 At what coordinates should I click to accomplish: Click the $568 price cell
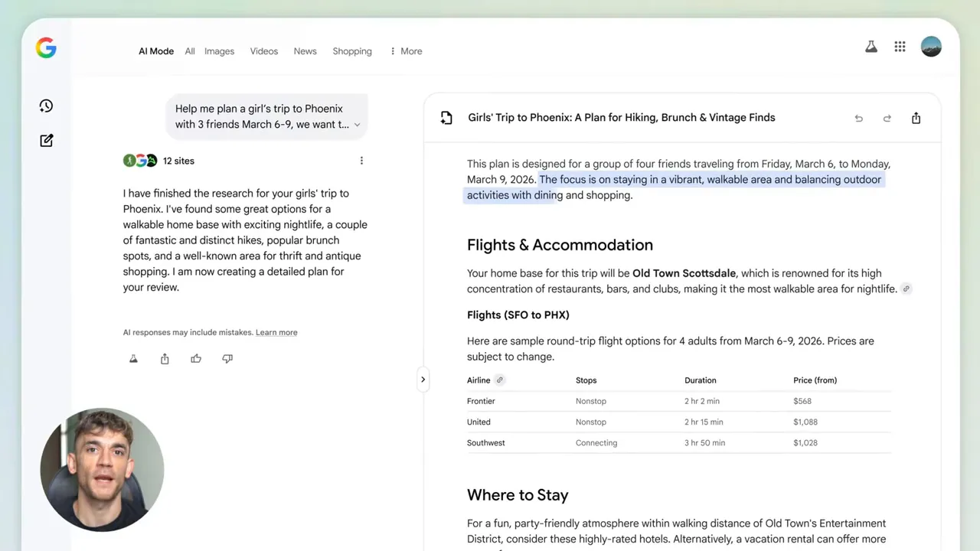pos(802,401)
